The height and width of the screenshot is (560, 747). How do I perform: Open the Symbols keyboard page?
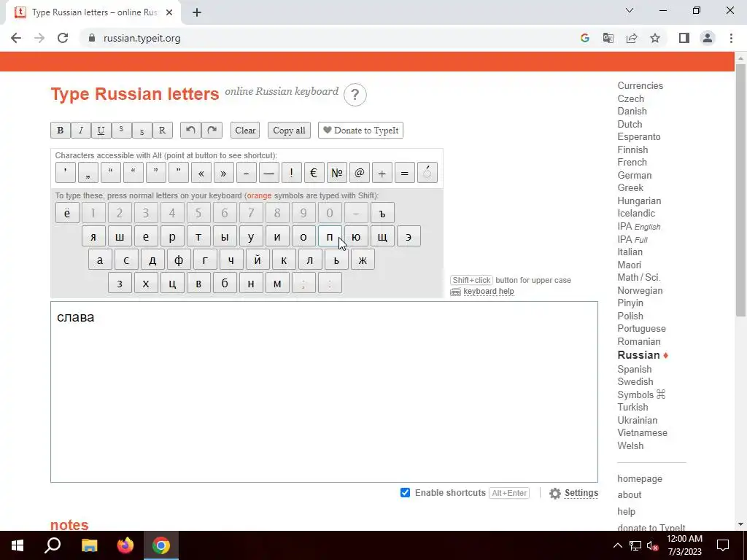coord(641,394)
